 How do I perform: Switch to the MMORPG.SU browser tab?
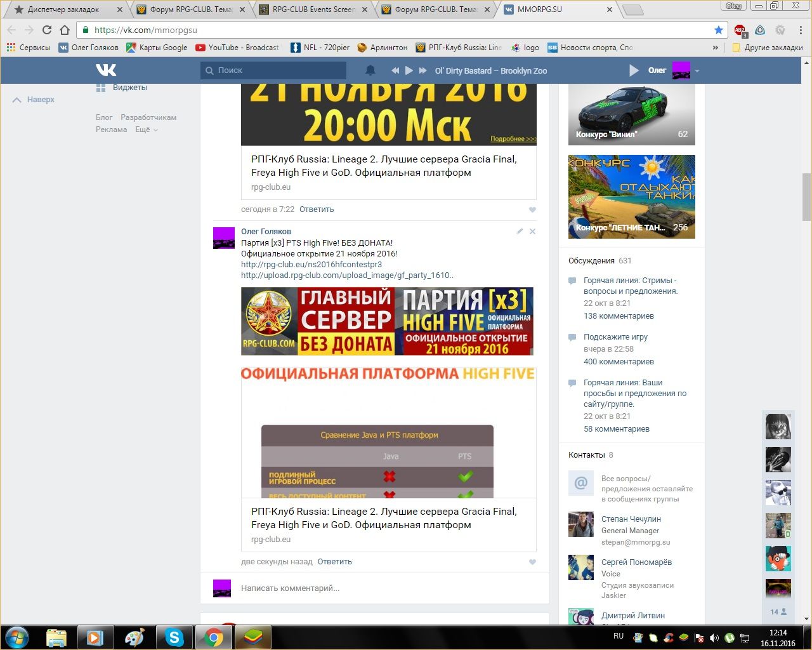tap(557, 10)
